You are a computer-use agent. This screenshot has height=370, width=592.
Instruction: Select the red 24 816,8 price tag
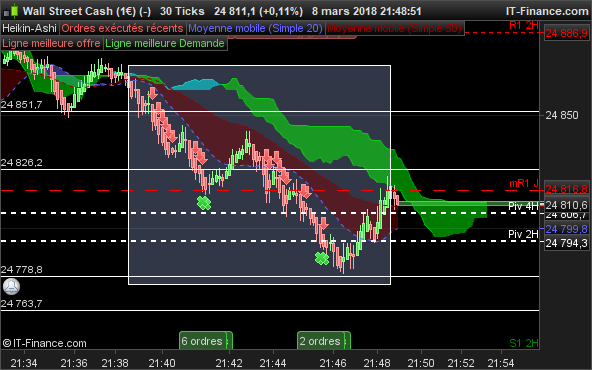pyautogui.click(x=566, y=189)
